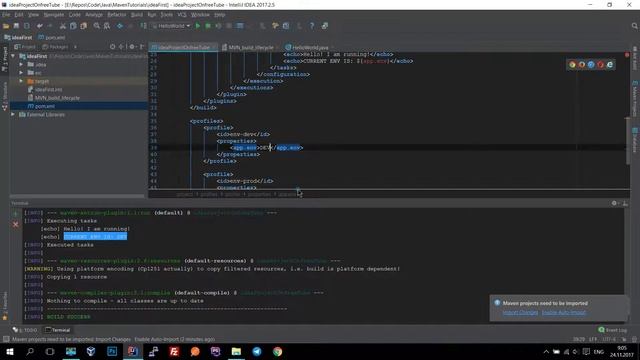Close terminal session with red X
The image size is (640, 360).
[x=16, y=224]
